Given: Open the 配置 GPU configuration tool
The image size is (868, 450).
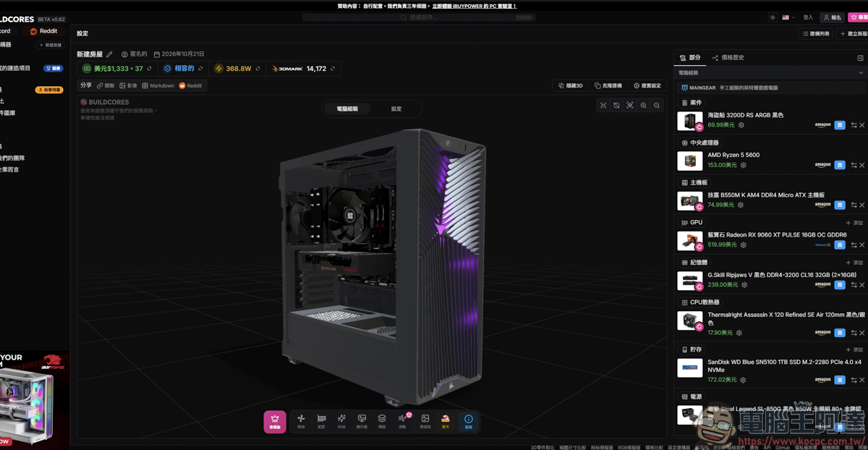Looking at the screenshot, I should tap(322, 421).
